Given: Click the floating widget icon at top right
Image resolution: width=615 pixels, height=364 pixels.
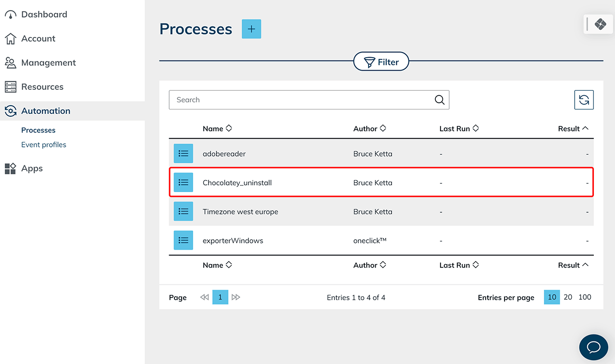Looking at the screenshot, I should pyautogui.click(x=600, y=24).
